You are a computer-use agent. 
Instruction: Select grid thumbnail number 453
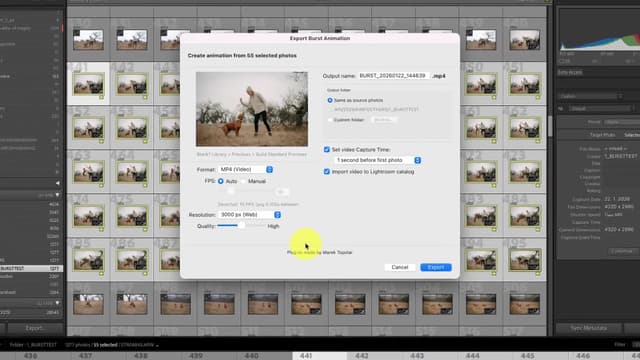(132, 127)
